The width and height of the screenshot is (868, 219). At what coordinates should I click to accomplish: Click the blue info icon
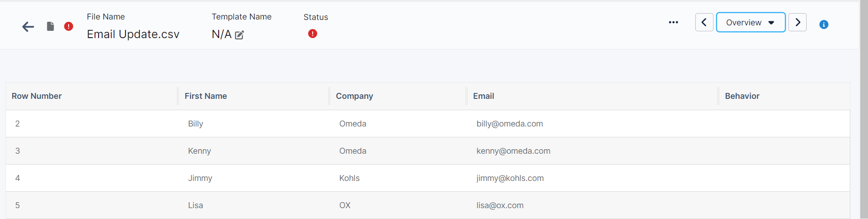824,24
